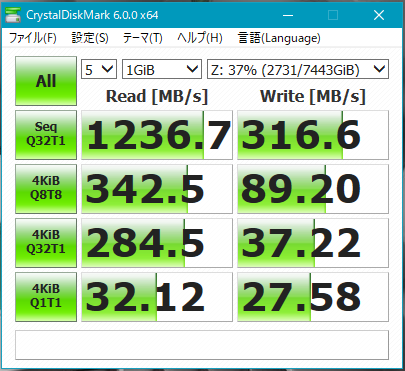Screen dimensions: 405x371
Task: Minimize the CrystalDiskMark window
Action: pyautogui.click(x=288, y=15)
